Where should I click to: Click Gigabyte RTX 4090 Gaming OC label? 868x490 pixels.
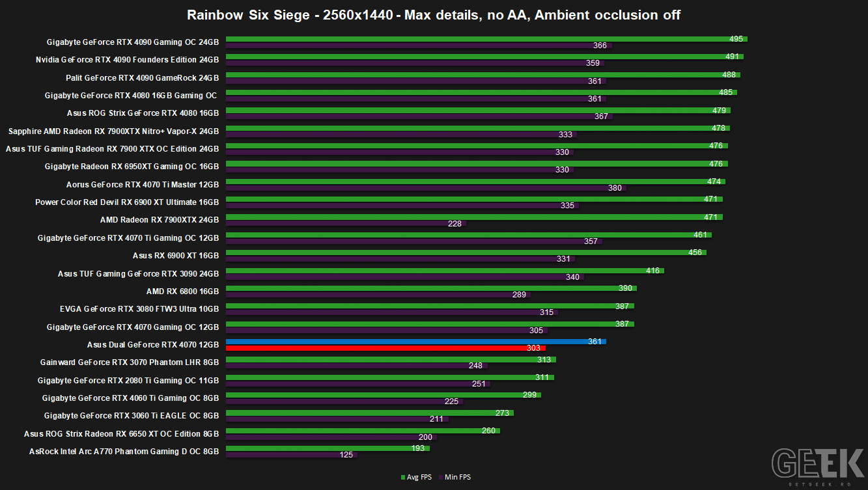pyautogui.click(x=133, y=42)
